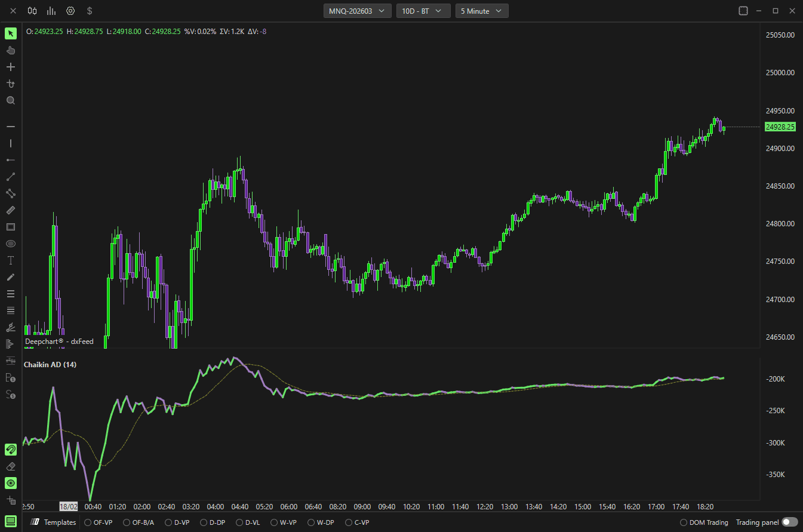
Task: Select the magnifier zoom tool
Action: point(11,100)
